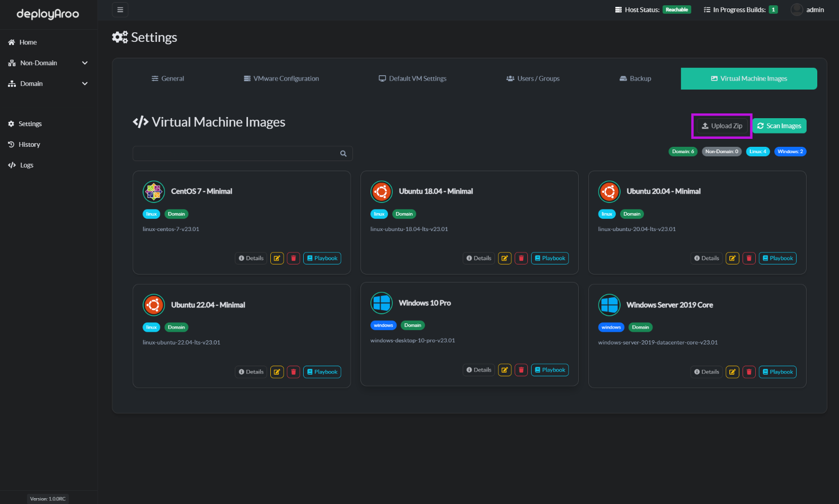Delete the Windows Server 2019 Core image
Image resolution: width=839 pixels, height=504 pixels.
coord(749,372)
